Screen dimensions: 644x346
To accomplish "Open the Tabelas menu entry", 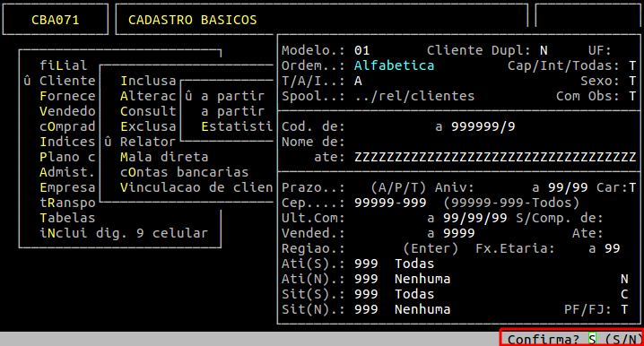I will (x=67, y=218).
